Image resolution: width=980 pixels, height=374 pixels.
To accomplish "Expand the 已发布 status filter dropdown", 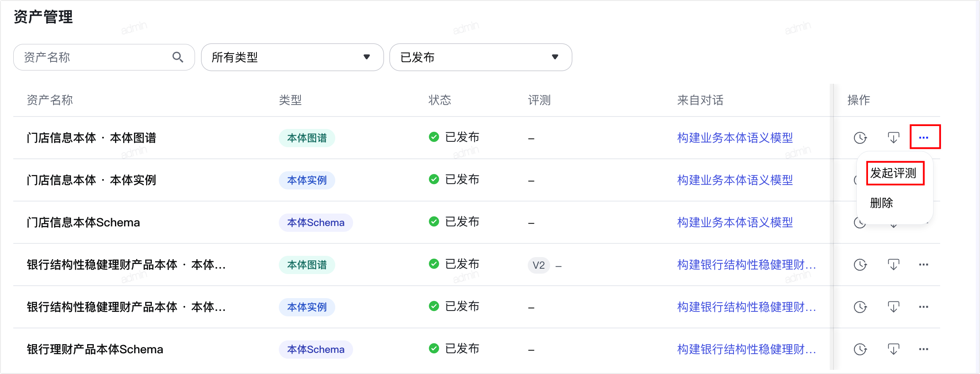I will 480,57.
